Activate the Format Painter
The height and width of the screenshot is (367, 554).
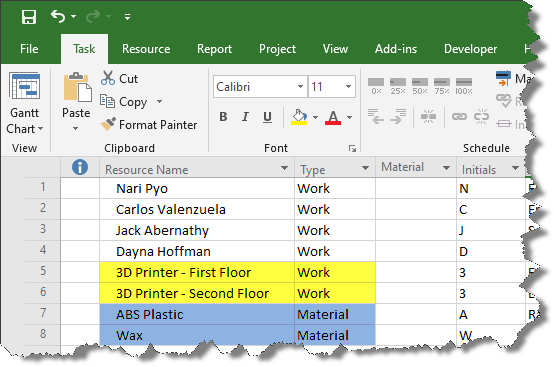click(x=149, y=124)
